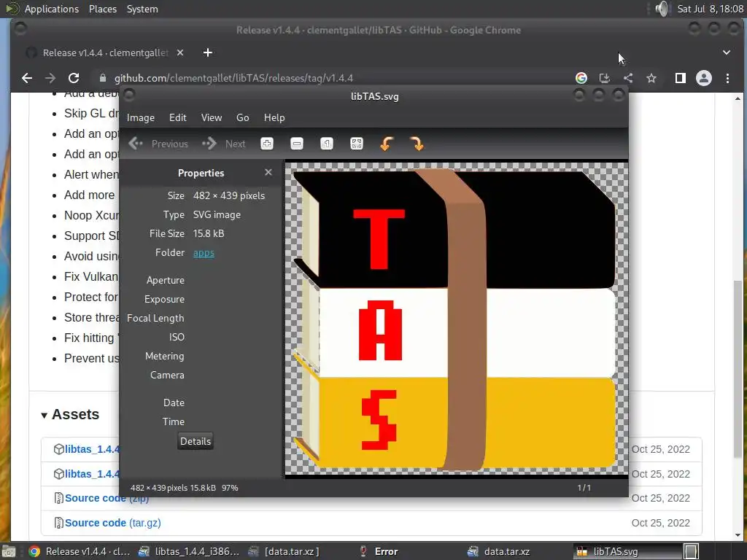This screenshot has height=560, width=747.
Task: Click Chrome's back arrow button
Action: click(x=27, y=78)
